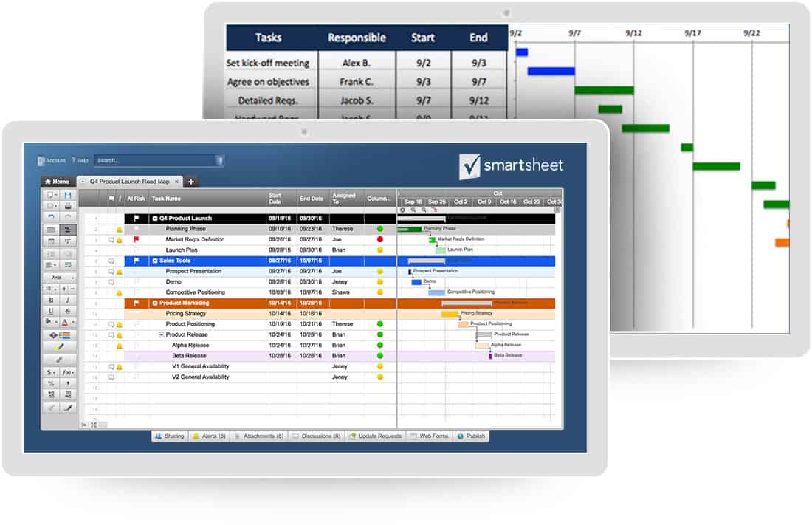Click the Redo arrow in the toolbar
Image resolution: width=812 pixels, height=525 pixels.
(68, 216)
